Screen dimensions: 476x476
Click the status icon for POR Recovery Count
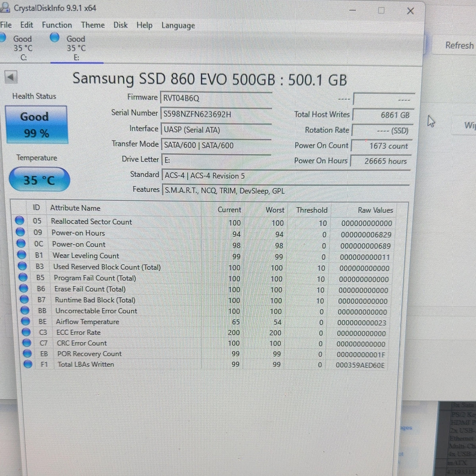[x=27, y=353]
